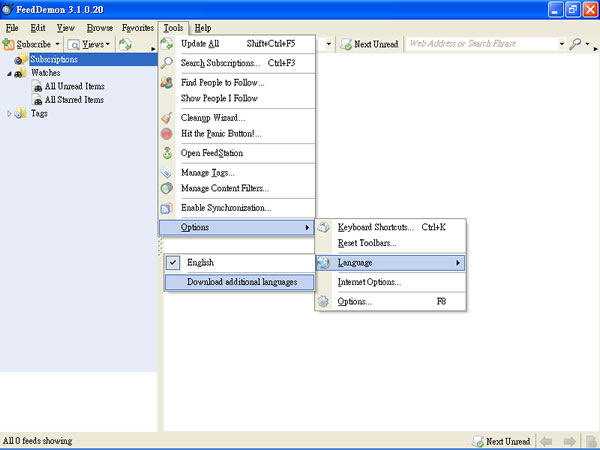The height and width of the screenshot is (450, 600).
Task: Select the Watches tree item label
Action: coord(46,73)
